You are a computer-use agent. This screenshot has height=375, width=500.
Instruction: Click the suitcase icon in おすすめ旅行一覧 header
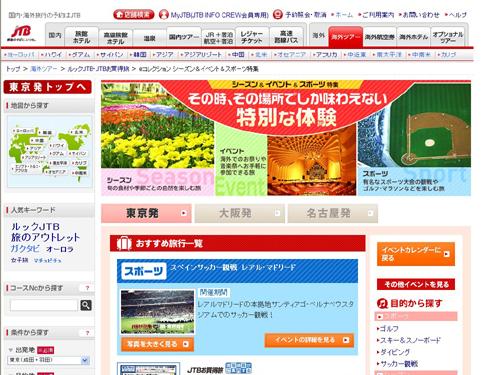124,244
